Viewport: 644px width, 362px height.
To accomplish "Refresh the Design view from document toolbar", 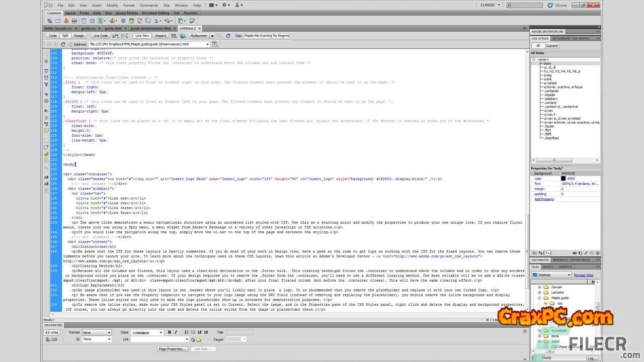I will [x=228, y=36].
